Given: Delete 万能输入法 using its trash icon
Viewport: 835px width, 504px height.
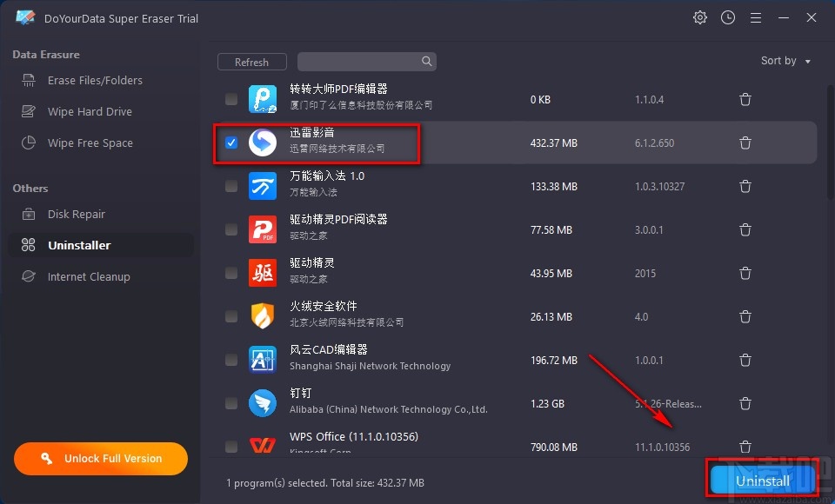Looking at the screenshot, I should click(745, 186).
